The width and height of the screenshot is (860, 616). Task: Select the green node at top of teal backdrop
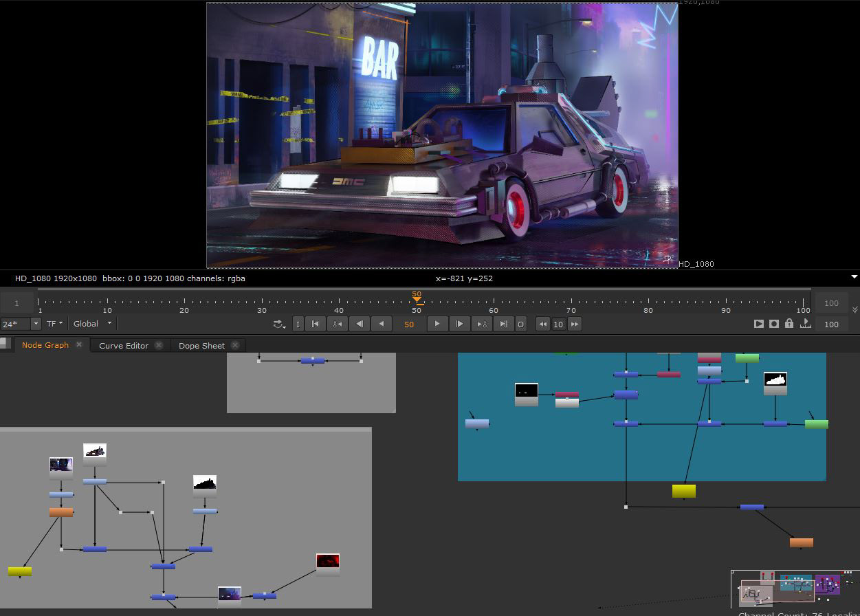coord(747,358)
